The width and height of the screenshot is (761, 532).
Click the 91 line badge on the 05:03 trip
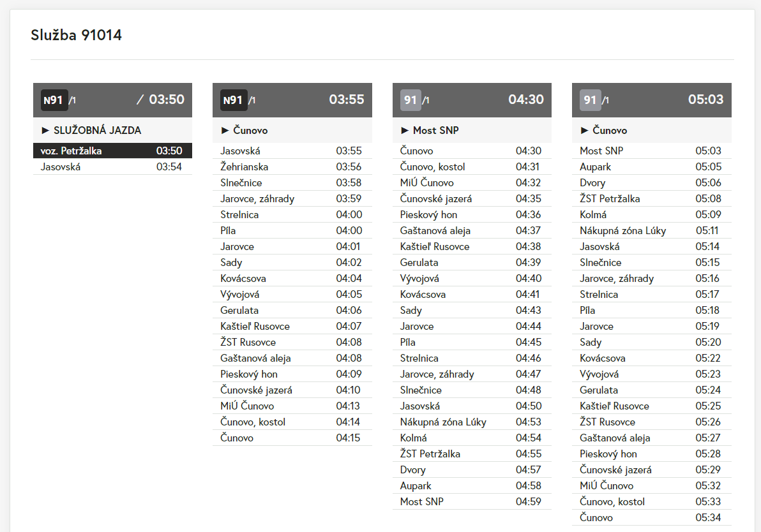tap(591, 100)
